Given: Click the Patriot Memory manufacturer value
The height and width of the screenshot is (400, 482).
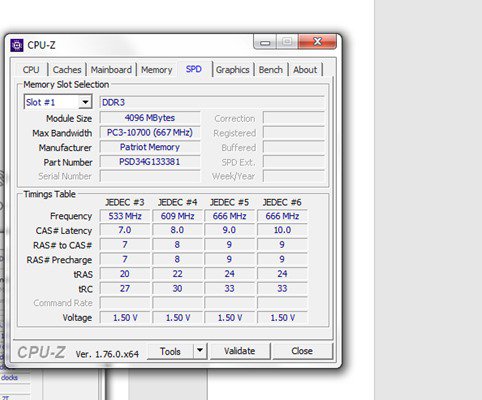Looking at the screenshot, I should pos(150,147).
